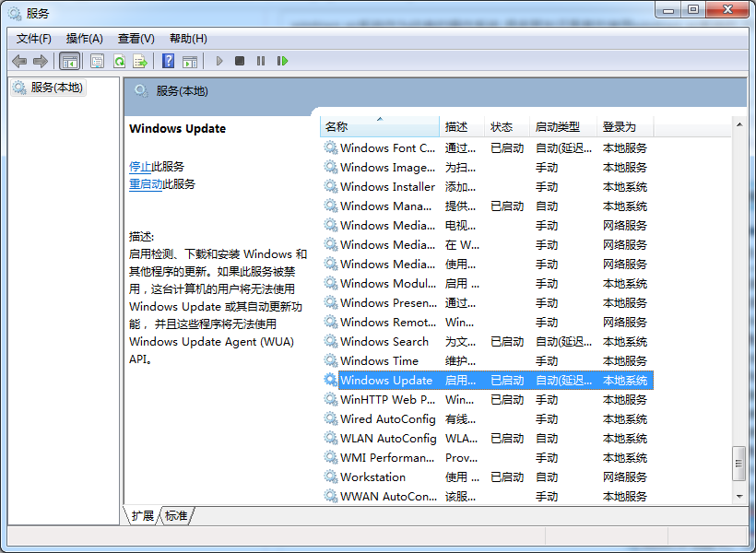
Task: Switch to the 扩展 tab
Action: click(142, 515)
